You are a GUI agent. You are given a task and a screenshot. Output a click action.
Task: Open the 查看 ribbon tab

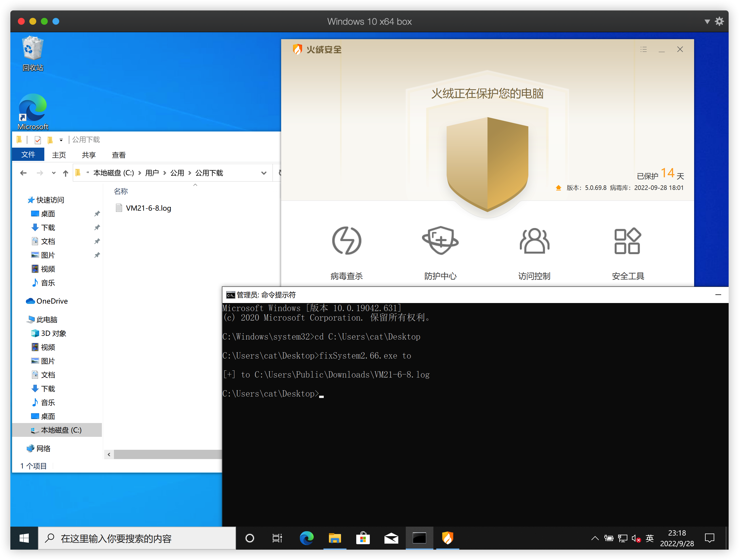click(119, 155)
